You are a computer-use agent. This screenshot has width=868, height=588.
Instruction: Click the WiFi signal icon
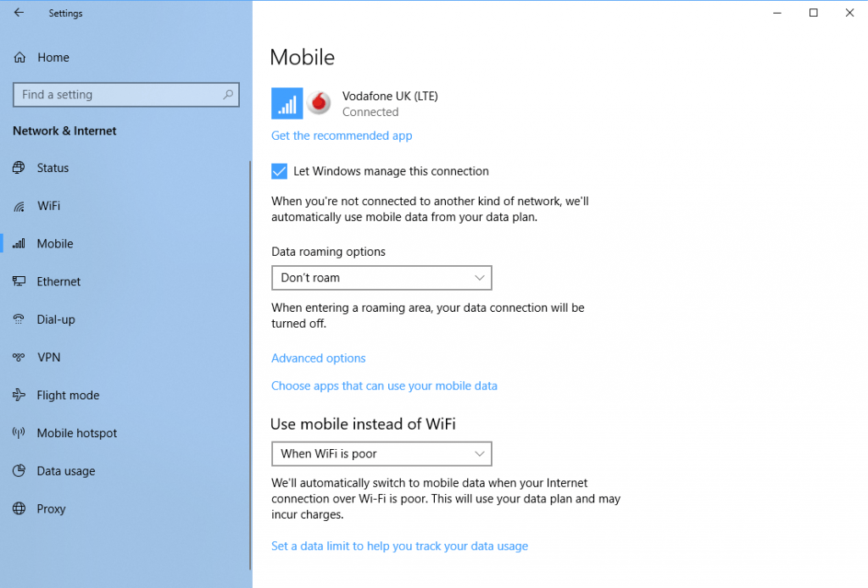coord(19,206)
